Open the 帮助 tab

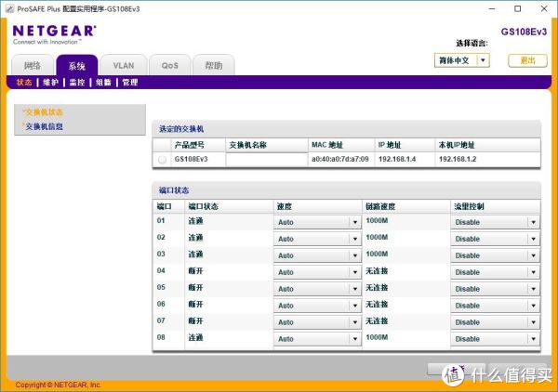214,65
